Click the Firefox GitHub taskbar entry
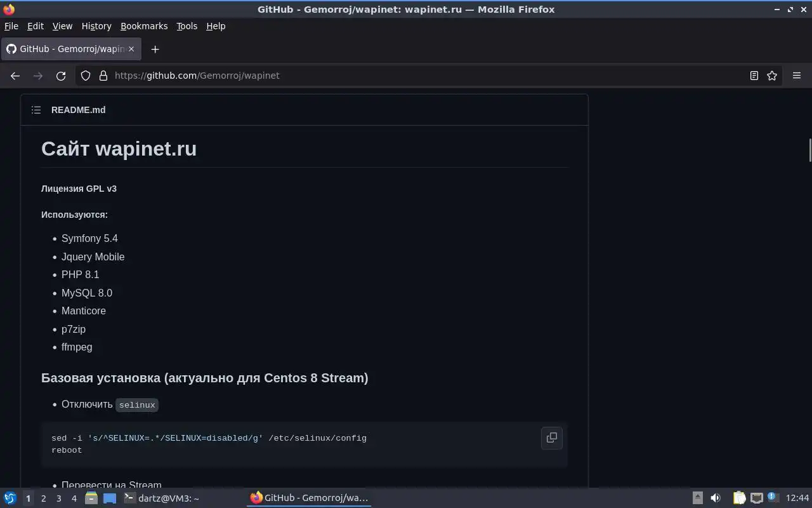 click(x=310, y=498)
